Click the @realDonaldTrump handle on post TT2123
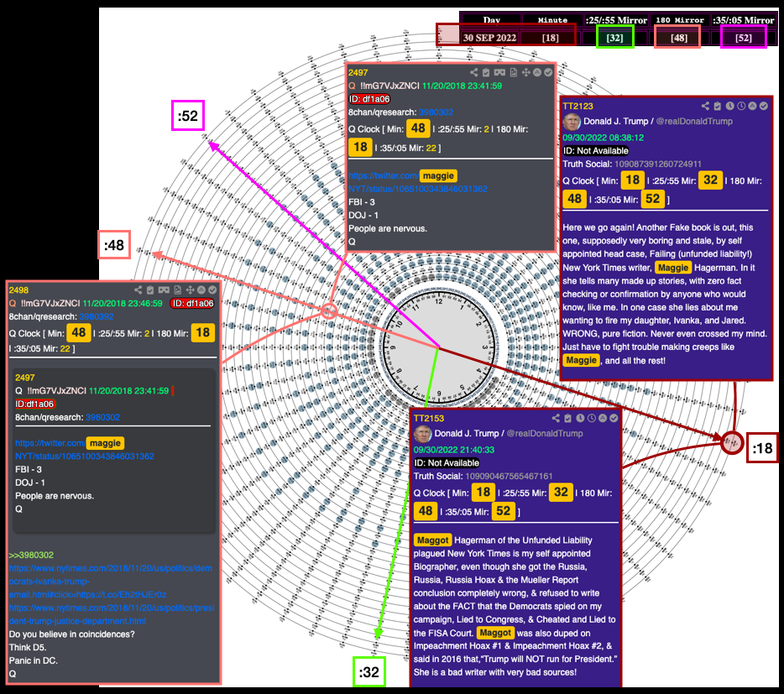The width and height of the screenshot is (784, 694). point(694,121)
